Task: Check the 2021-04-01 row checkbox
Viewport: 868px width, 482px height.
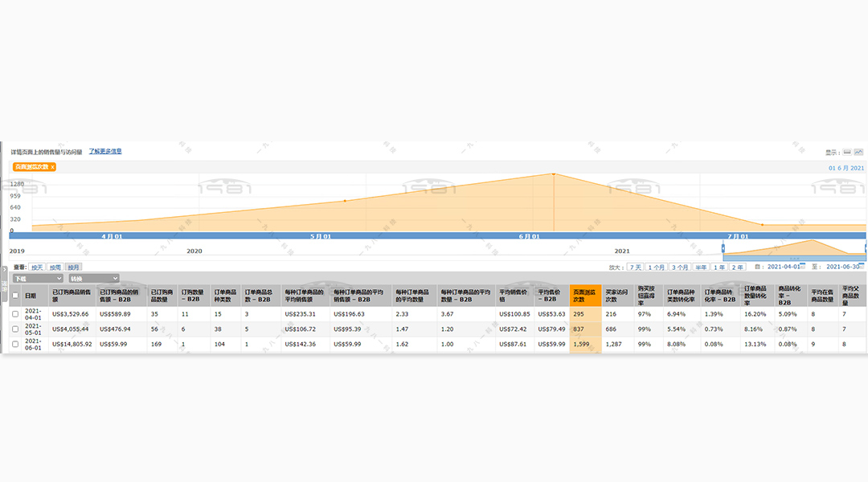Action: click(15, 314)
